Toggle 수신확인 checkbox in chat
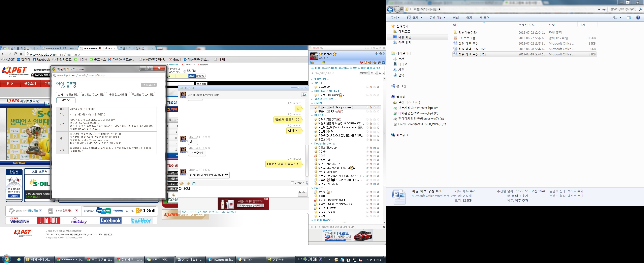The width and height of the screenshot is (644, 263). click(x=292, y=183)
